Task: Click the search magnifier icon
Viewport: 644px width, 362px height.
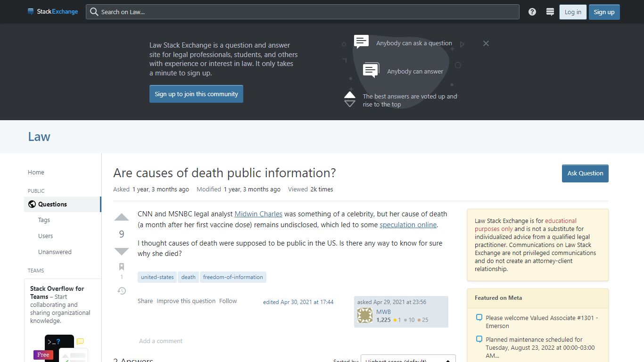Action: pos(94,12)
